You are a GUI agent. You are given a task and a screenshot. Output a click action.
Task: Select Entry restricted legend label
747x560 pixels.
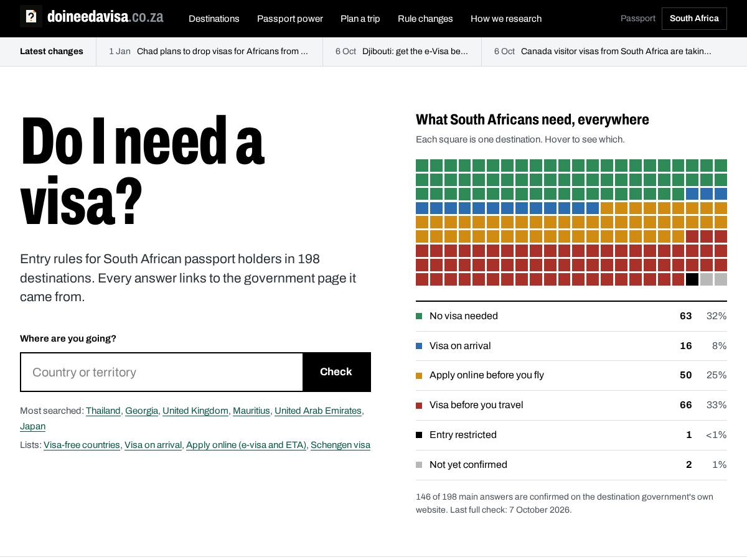[463, 435]
